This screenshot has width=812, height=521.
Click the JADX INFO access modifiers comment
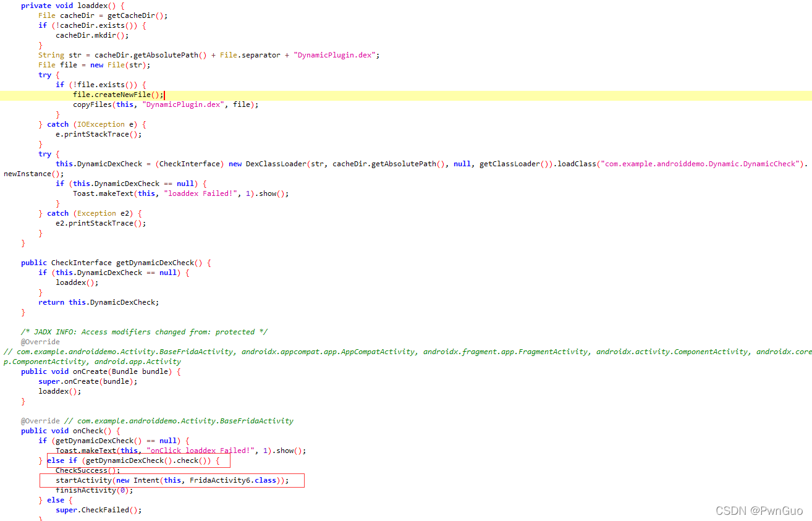coord(144,332)
